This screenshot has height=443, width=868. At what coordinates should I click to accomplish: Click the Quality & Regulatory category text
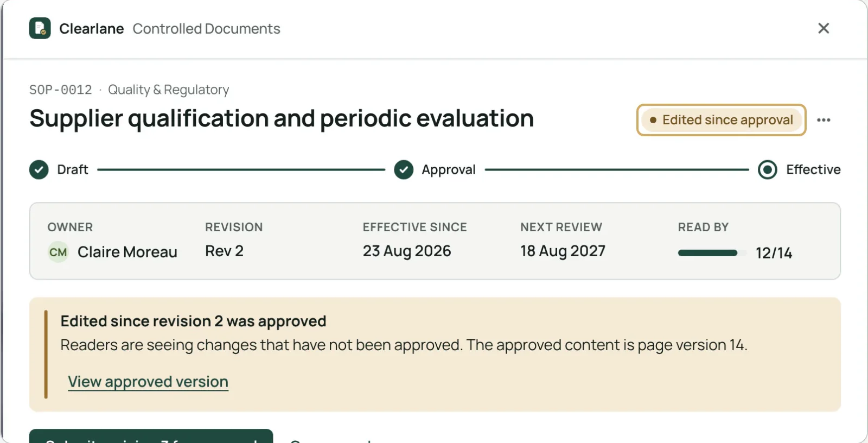click(x=169, y=90)
